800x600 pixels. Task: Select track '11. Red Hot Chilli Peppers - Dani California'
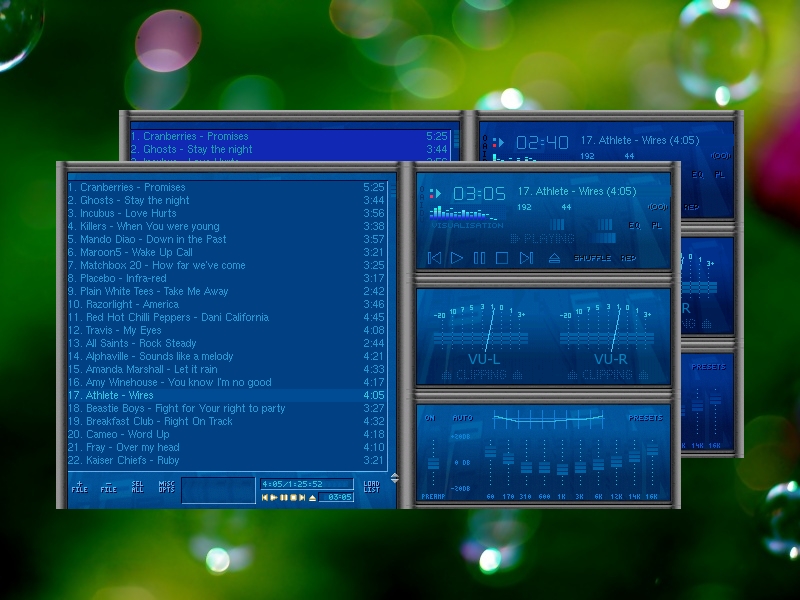[227, 317]
